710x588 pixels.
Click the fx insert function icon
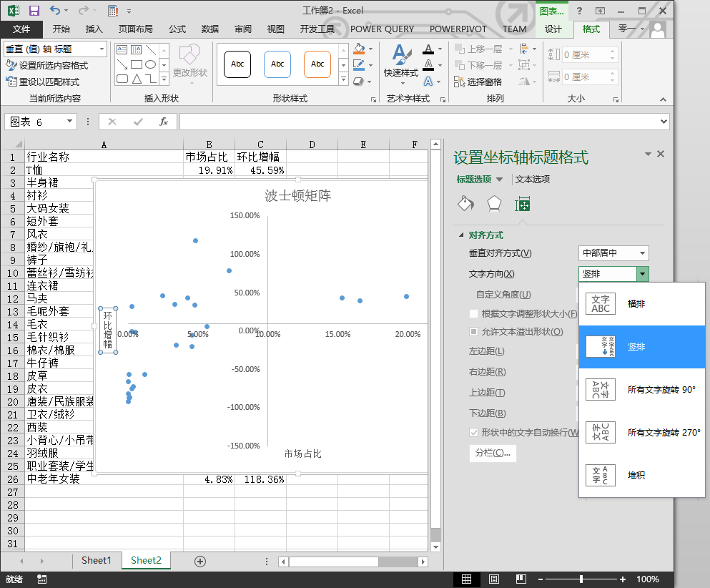pos(164,122)
